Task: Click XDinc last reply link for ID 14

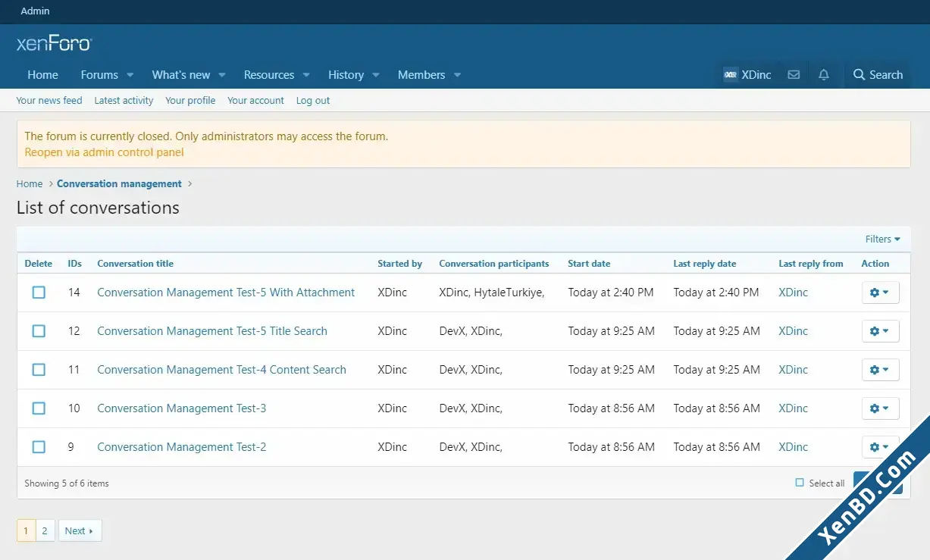Action: tap(794, 293)
